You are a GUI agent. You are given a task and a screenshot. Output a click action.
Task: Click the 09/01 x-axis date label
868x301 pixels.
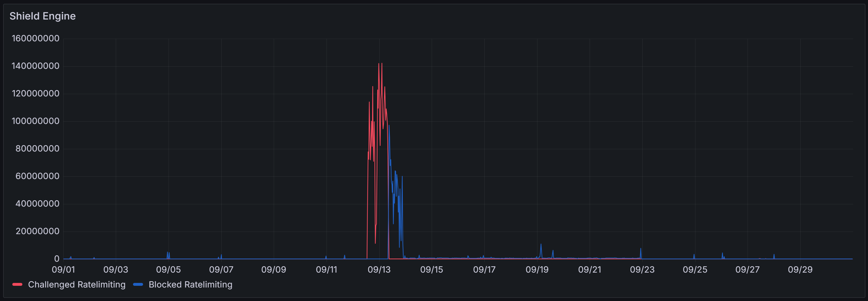63,270
